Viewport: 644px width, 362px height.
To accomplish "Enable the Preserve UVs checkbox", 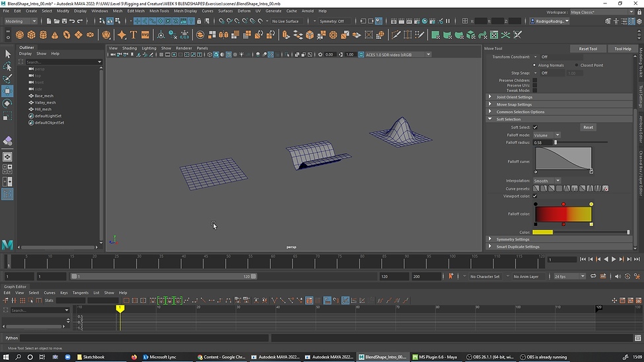I will click(x=535, y=85).
